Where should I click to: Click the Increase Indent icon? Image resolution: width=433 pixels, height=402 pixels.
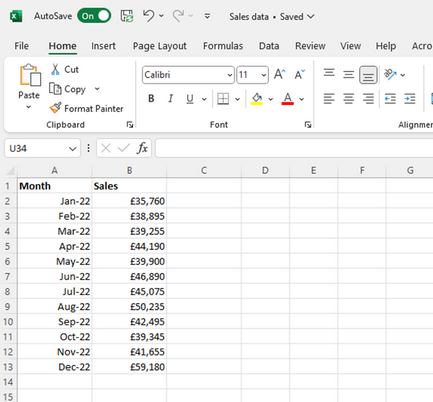click(x=410, y=99)
